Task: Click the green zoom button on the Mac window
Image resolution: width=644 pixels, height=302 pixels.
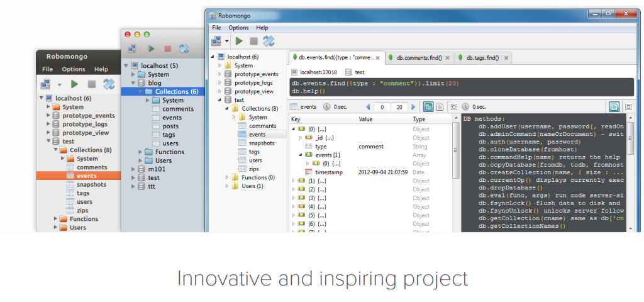Action: pyautogui.click(x=147, y=35)
